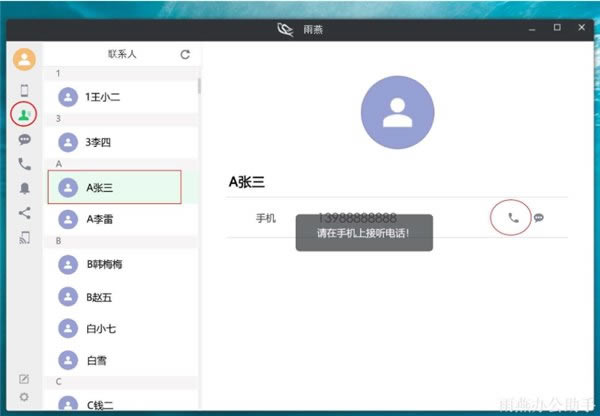Open the phone device section in sidebar
This screenshot has height=416, width=600.
(24, 91)
